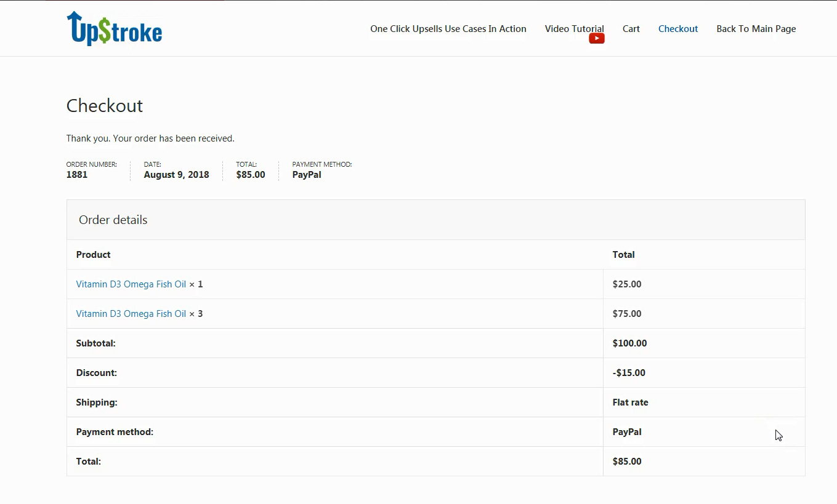Click the Order details heading
Screen dimensions: 837x504
pyautogui.click(x=113, y=220)
